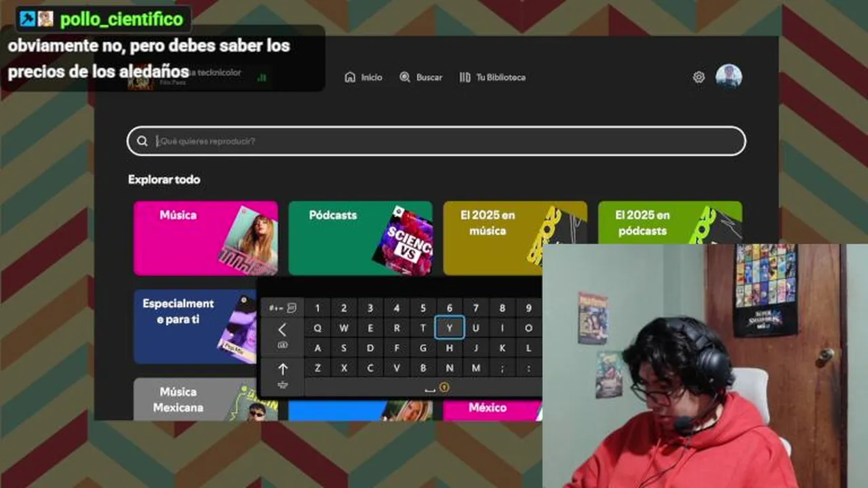This screenshot has height=488, width=868.
Task: Select the highlighted Y key
Action: [x=450, y=328]
